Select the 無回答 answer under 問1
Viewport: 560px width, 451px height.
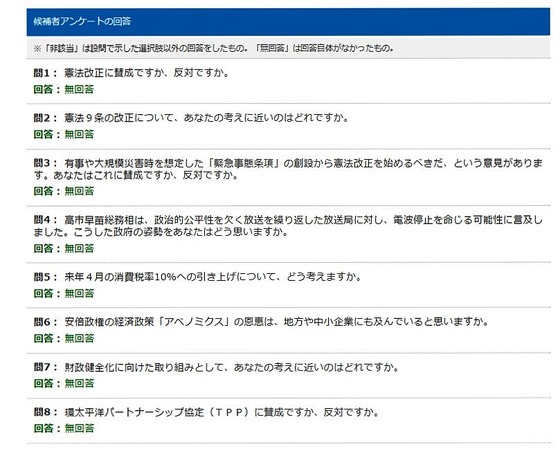(x=79, y=89)
